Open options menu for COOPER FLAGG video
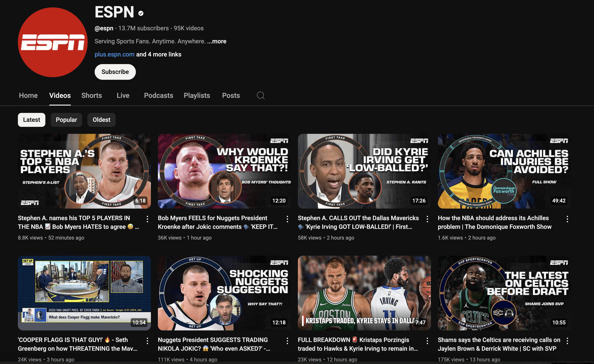Viewport: 594px width, 364px height. coord(147,341)
